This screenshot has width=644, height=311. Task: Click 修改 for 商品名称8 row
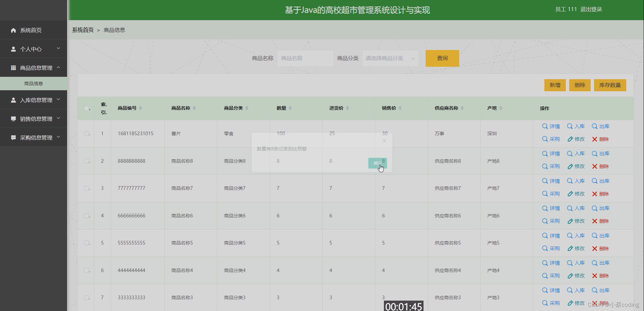[x=576, y=166]
